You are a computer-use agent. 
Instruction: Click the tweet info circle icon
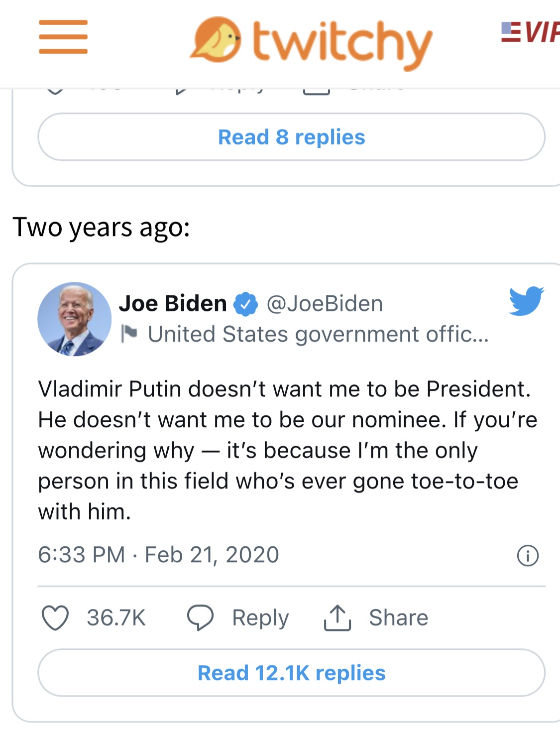pyautogui.click(x=528, y=555)
